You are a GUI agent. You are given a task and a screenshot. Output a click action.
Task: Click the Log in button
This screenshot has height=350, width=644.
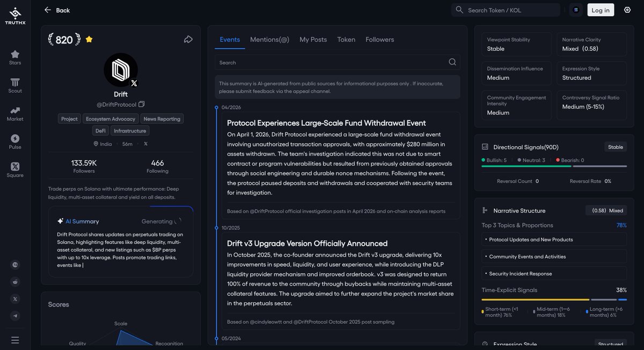pos(601,10)
